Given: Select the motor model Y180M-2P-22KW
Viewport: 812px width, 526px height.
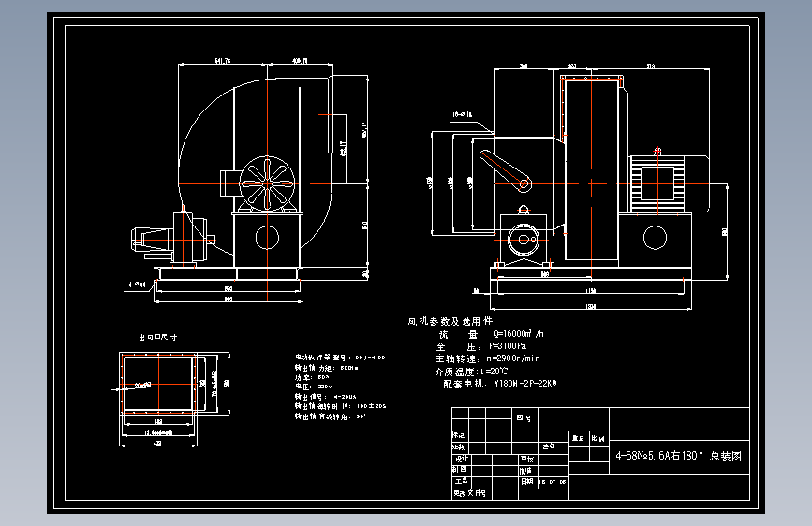Looking at the screenshot, I should click(x=525, y=384).
